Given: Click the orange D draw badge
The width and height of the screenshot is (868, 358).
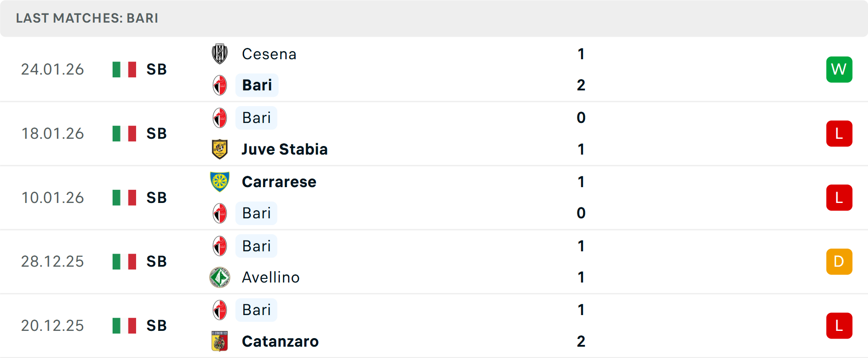Looking at the screenshot, I should [x=839, y=262].
